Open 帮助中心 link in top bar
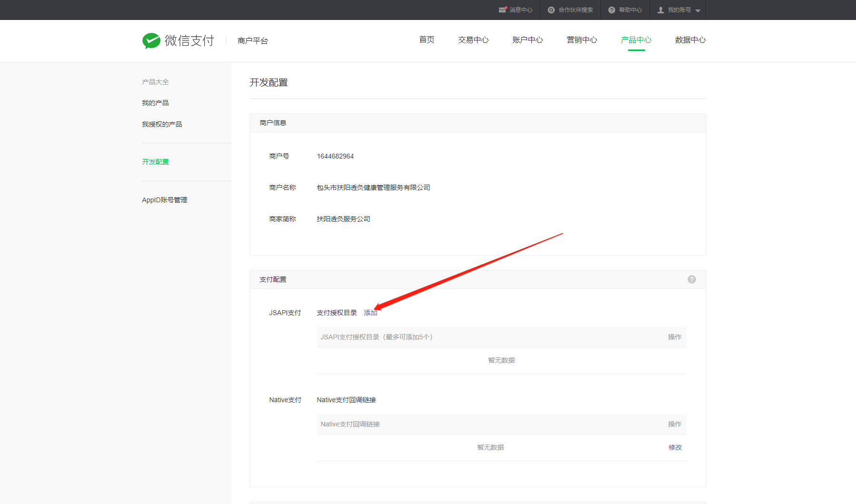 [630, 10]
